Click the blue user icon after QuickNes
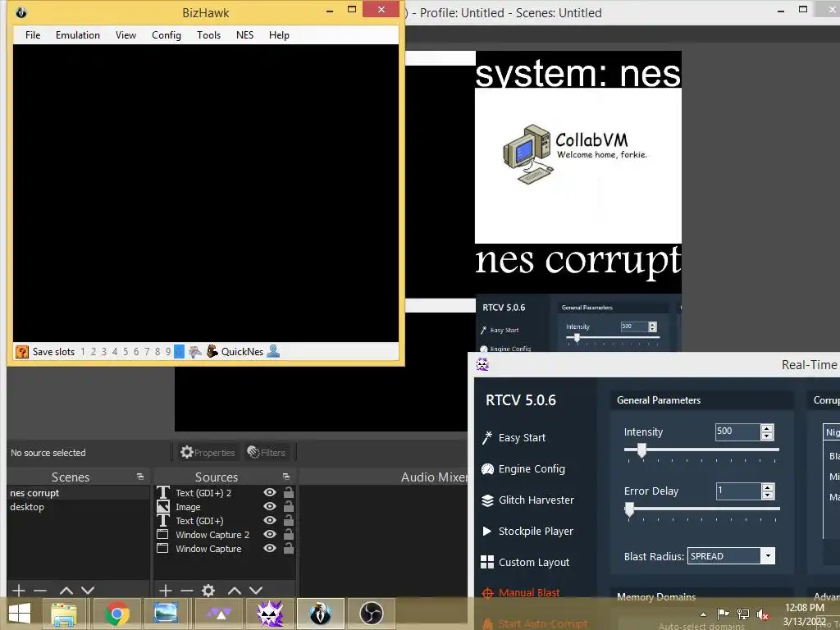Screen dimensions: 840x630 tap(273, 351)
